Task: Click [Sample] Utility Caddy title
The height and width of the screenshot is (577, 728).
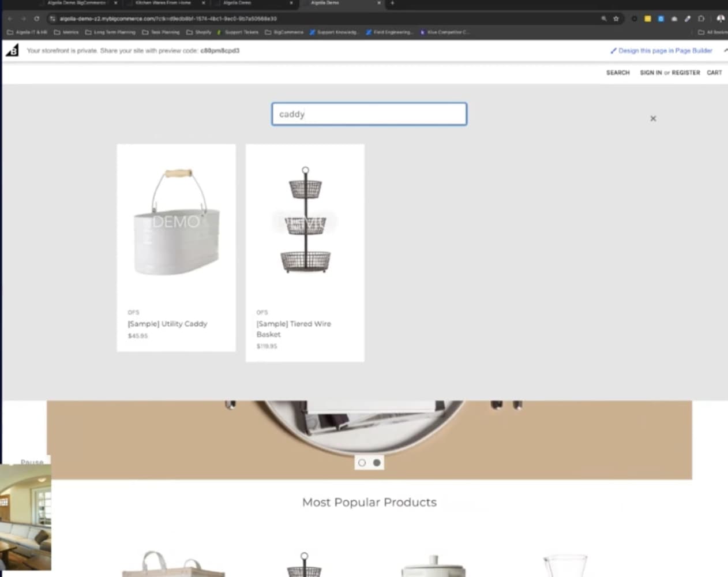Action: click(x=167, y=324)
